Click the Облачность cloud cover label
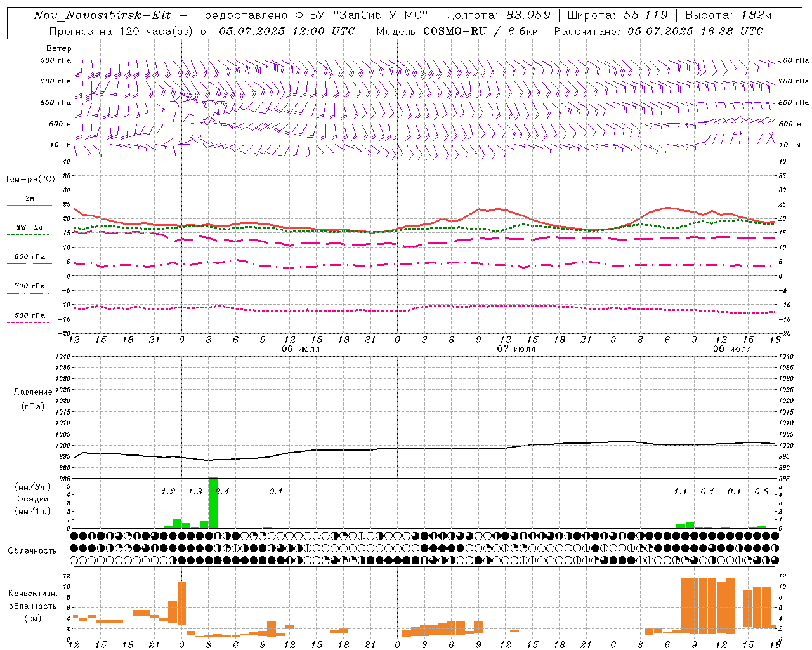 [x=32, y=550]
